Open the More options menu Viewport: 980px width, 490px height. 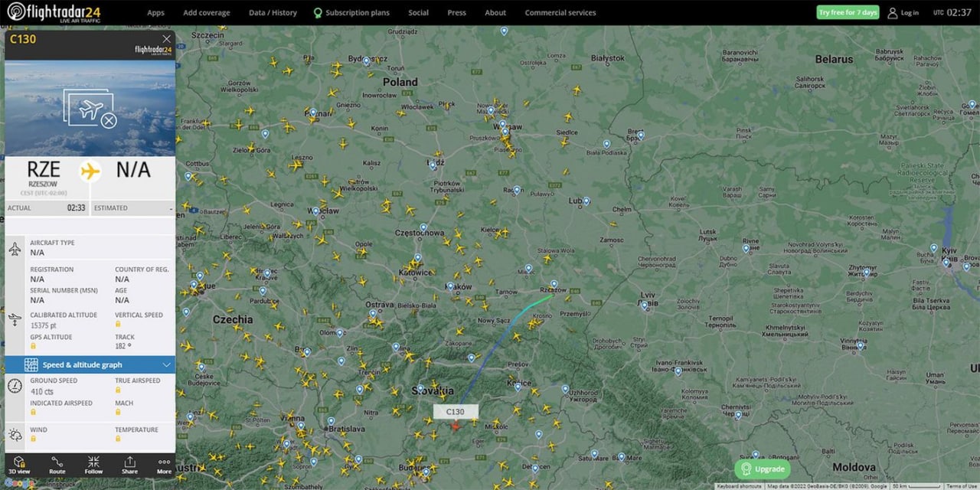pyautogui.click(x=164, y=465)
